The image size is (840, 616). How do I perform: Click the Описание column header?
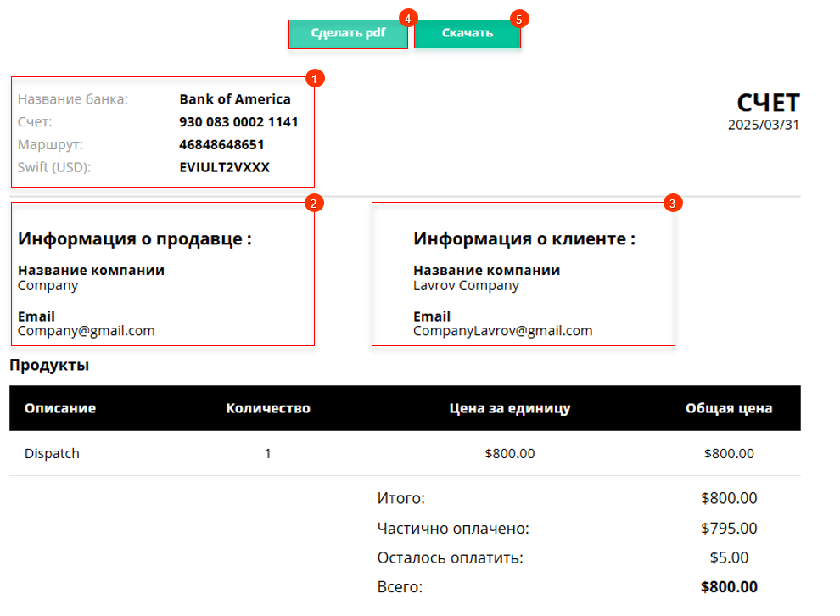pos(60,408)
